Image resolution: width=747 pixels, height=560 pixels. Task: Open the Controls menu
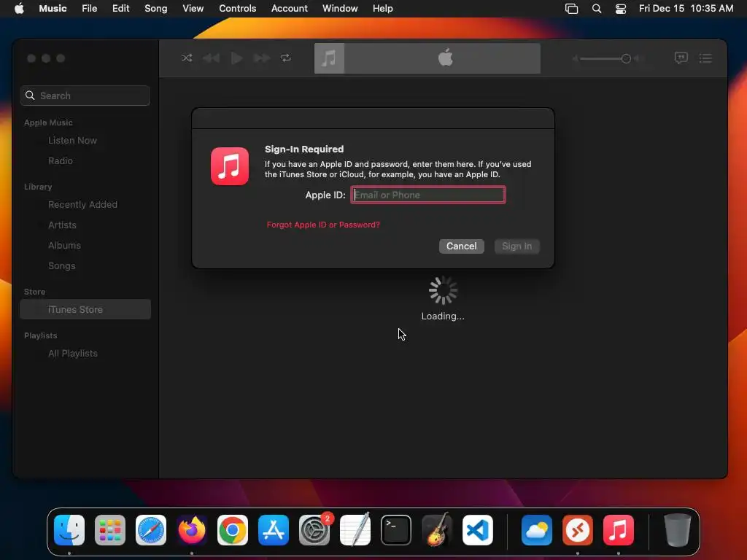237,9
